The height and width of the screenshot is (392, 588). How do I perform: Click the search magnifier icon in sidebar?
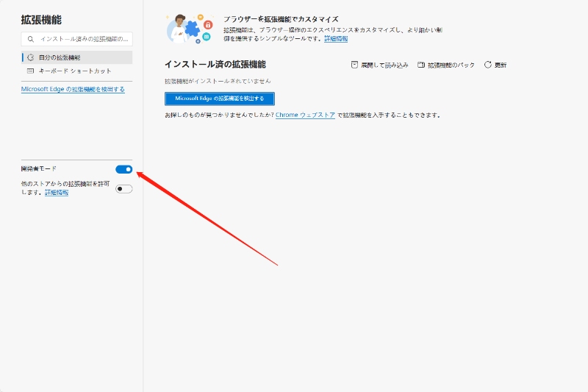[31, 39]
